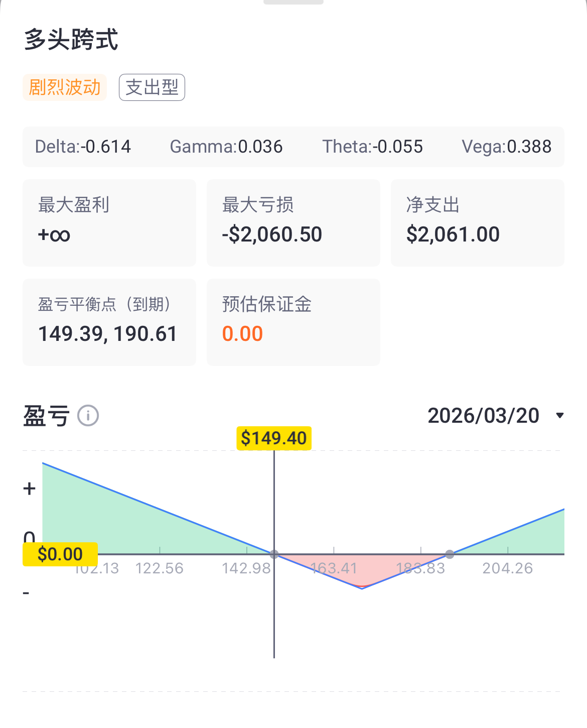Tap the left breakeven dot on chart
This screenshot has width=587, height=728.
click(274, 554)
